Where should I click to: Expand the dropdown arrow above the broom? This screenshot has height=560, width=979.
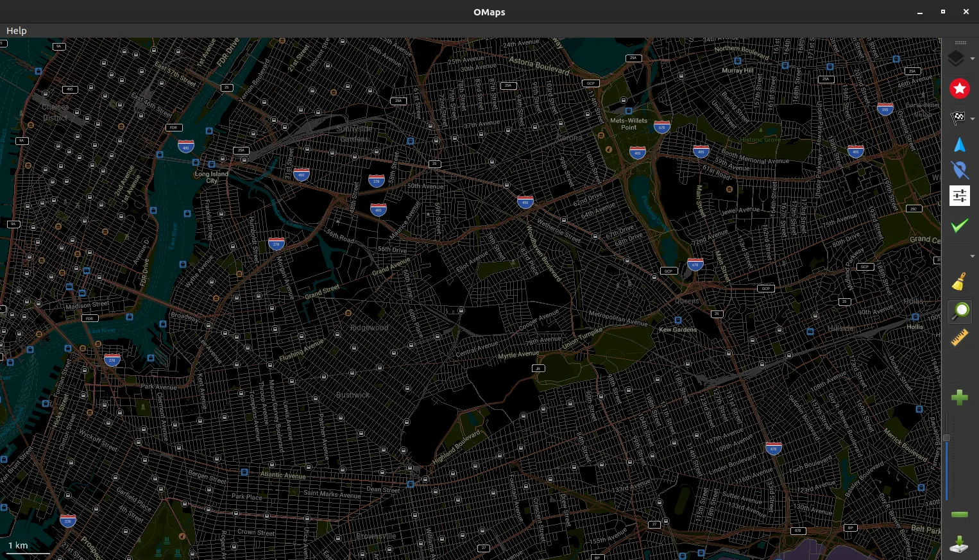(x=973, y=256)
